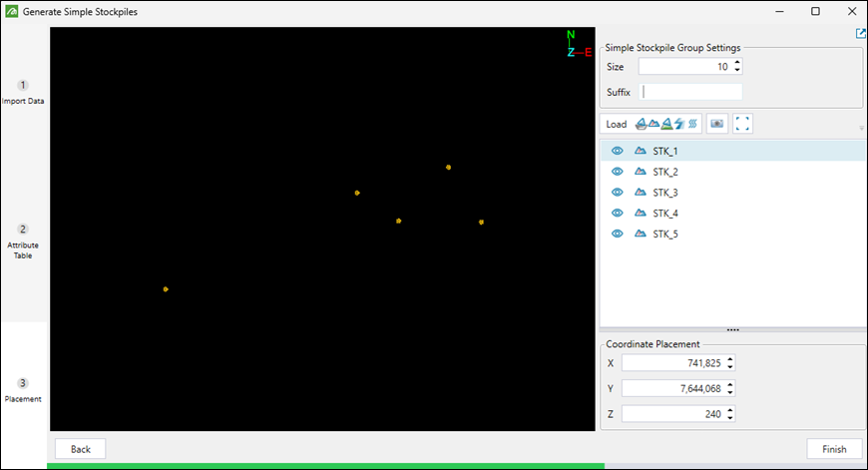Click the STK_3 stockpile icon
868x470 pixels.
pos(641,193)
